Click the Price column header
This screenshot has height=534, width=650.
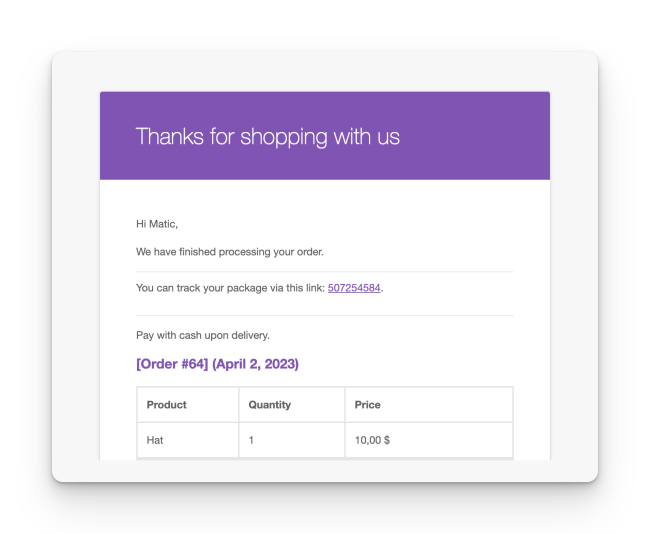click(368, 405)
